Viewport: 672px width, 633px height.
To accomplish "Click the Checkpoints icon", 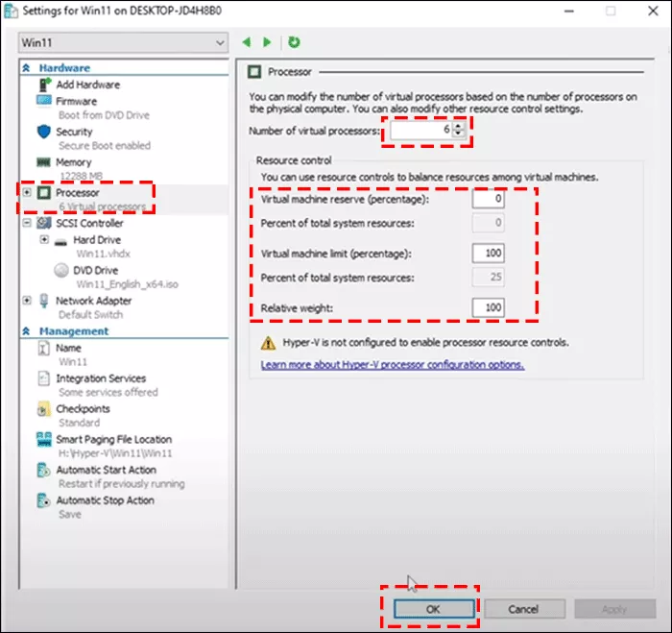I will pos(44,408).
